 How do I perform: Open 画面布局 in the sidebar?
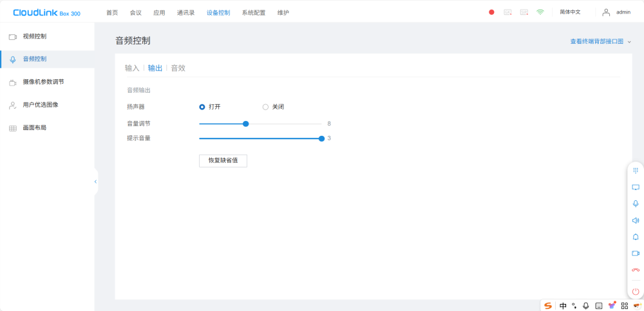click(x=35, y=127)
